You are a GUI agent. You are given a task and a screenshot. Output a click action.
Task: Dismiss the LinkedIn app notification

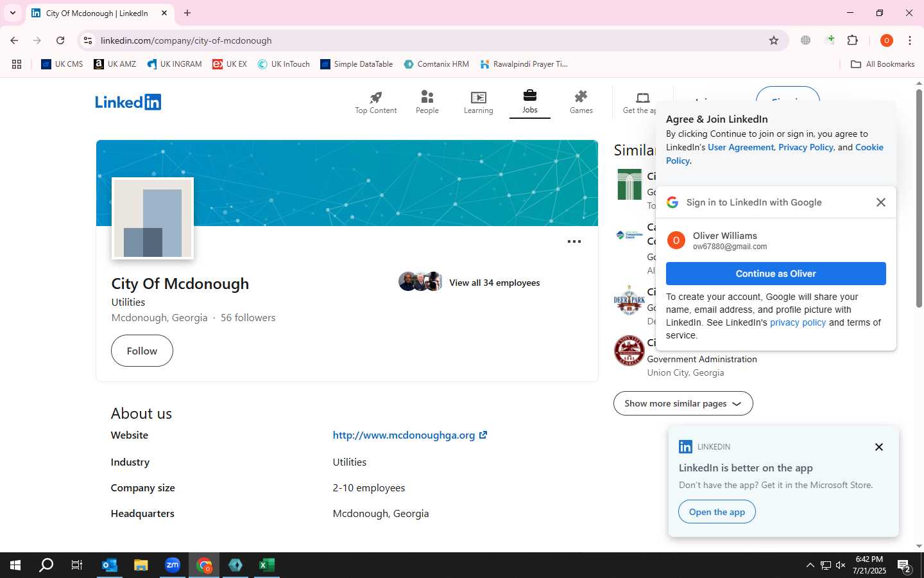pyautogui.click(x=879, y=447)
